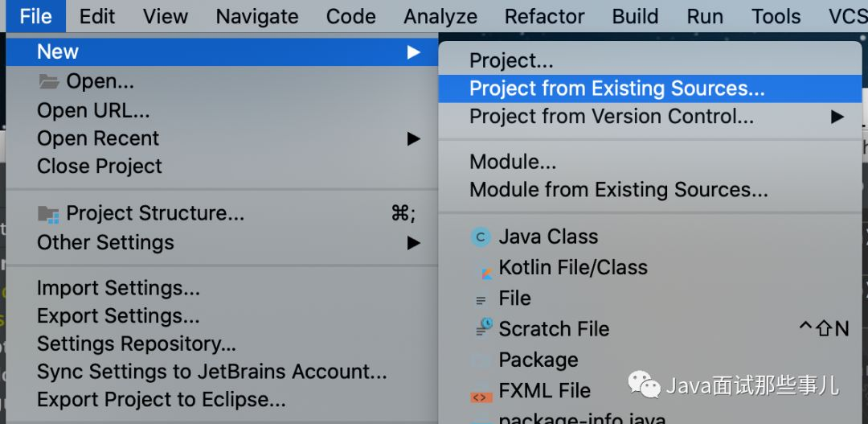Expand Project from Version Control arrow
Viewport: 868px width, 424px height.
(837, 117)
